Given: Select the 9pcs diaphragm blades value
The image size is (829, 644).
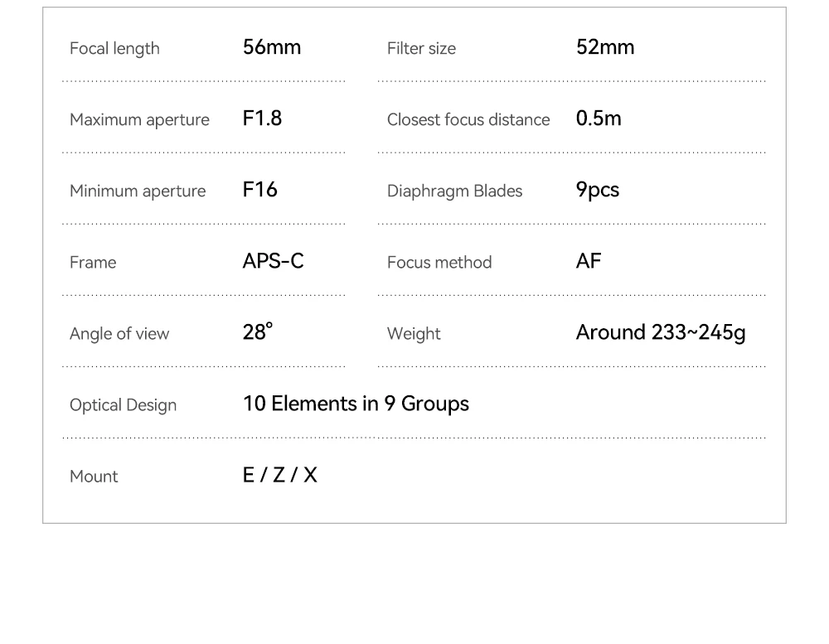Looking at the screenshot, I should (598, 190).
